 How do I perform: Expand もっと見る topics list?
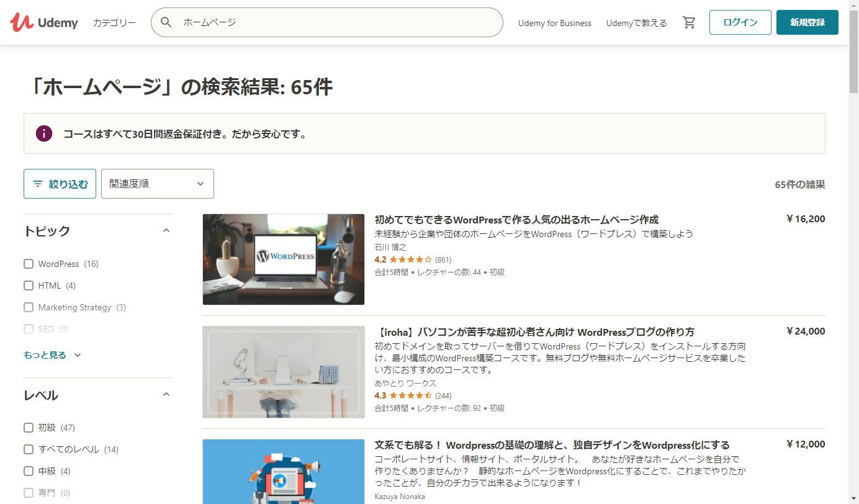(x=53, y=355)
